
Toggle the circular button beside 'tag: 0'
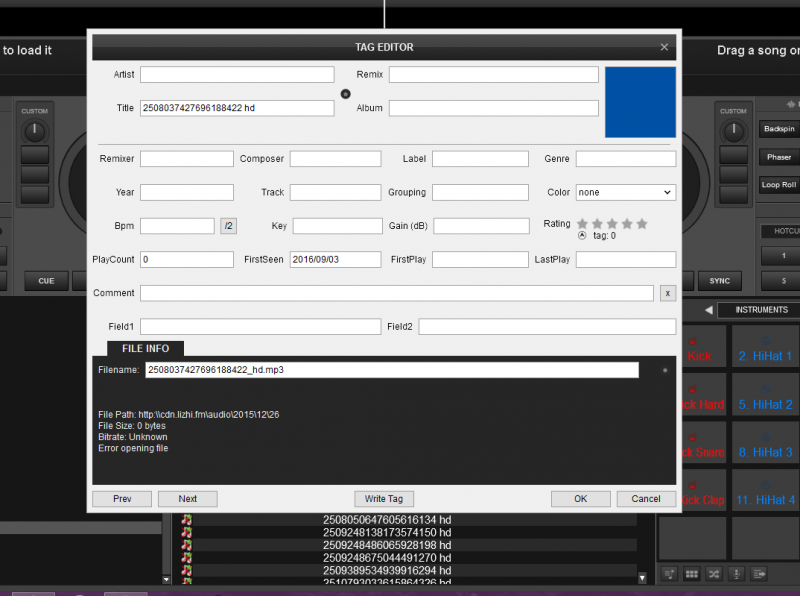click(x=582, y=236)
